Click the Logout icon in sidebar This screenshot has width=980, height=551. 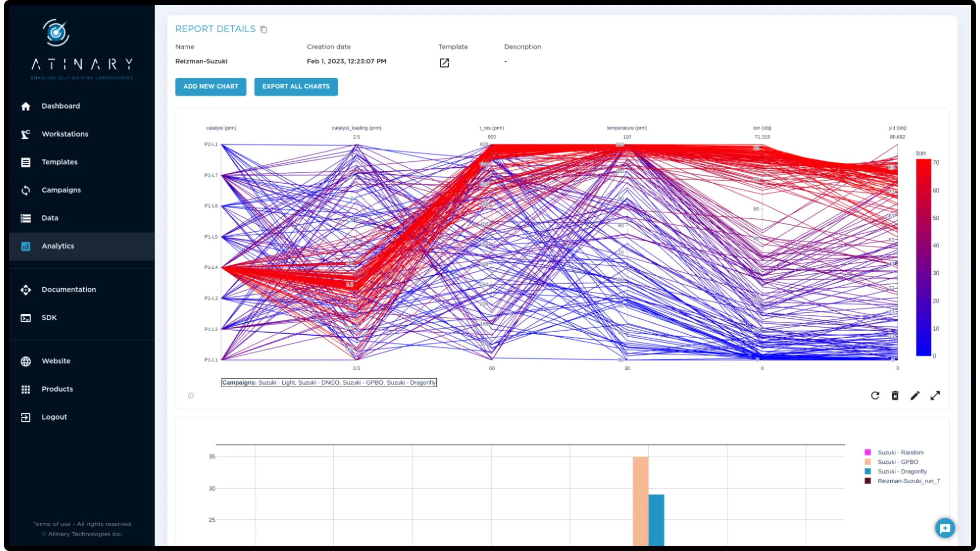(26, 417)
